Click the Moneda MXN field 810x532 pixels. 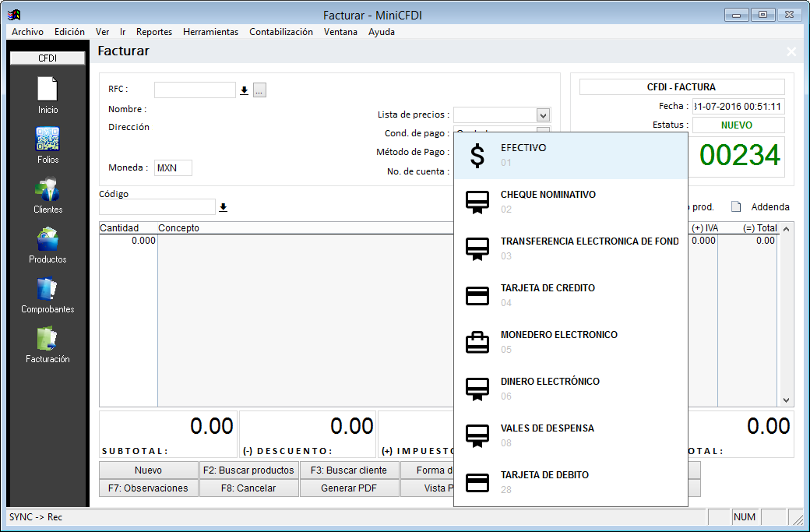(173, 168)
